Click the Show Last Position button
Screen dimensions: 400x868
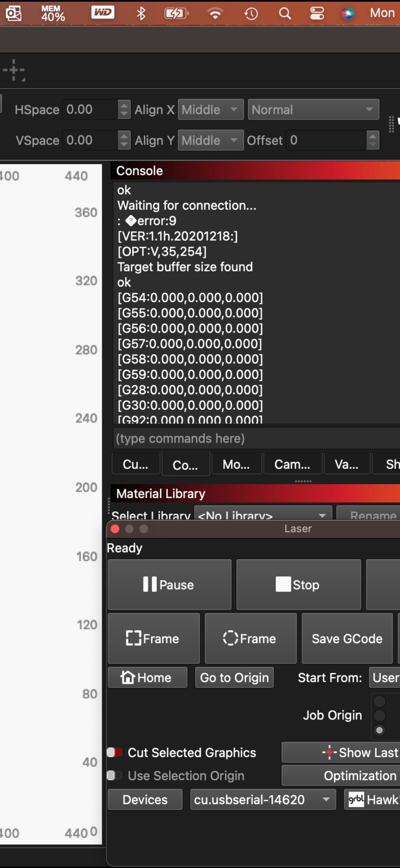[x=341, y=753]
